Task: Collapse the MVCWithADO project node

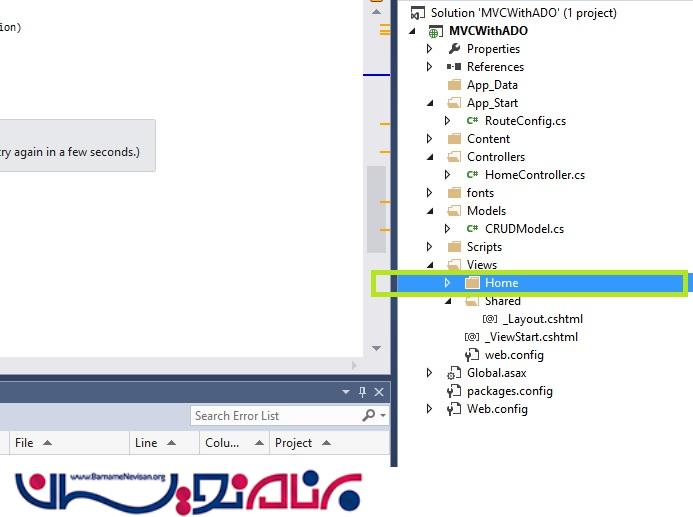Action: click(412, 31)
